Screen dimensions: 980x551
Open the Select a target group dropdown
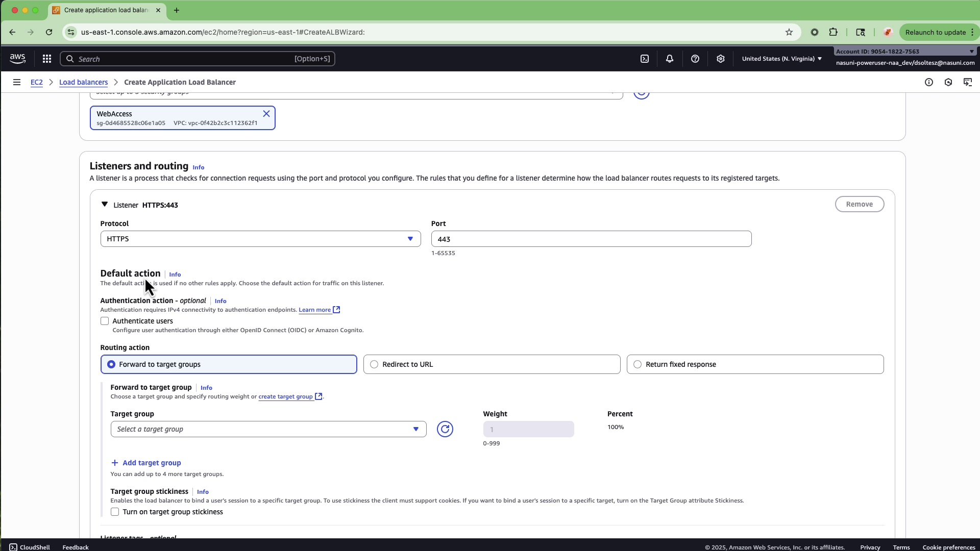268,429
